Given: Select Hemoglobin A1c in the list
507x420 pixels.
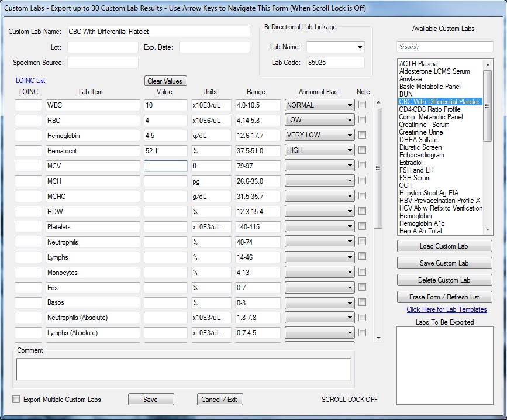Looking at the screenshot, I should [x=422, y=223].
